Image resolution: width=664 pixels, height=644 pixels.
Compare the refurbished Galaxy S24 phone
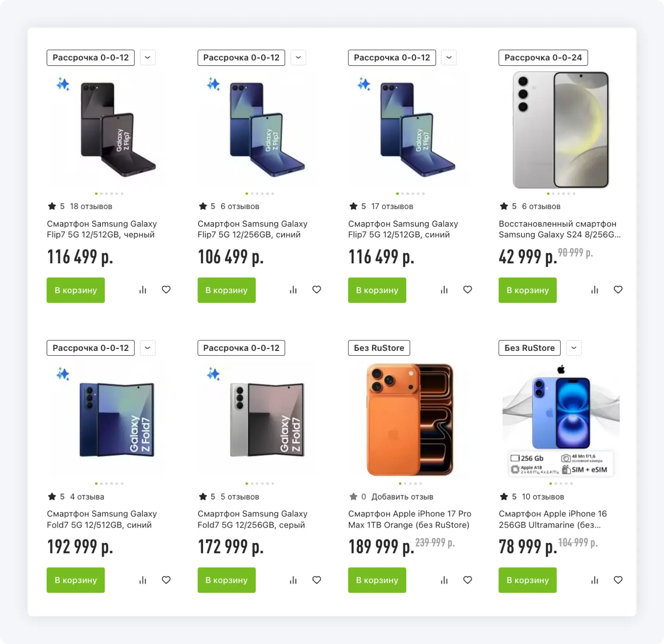pos(594,290)
